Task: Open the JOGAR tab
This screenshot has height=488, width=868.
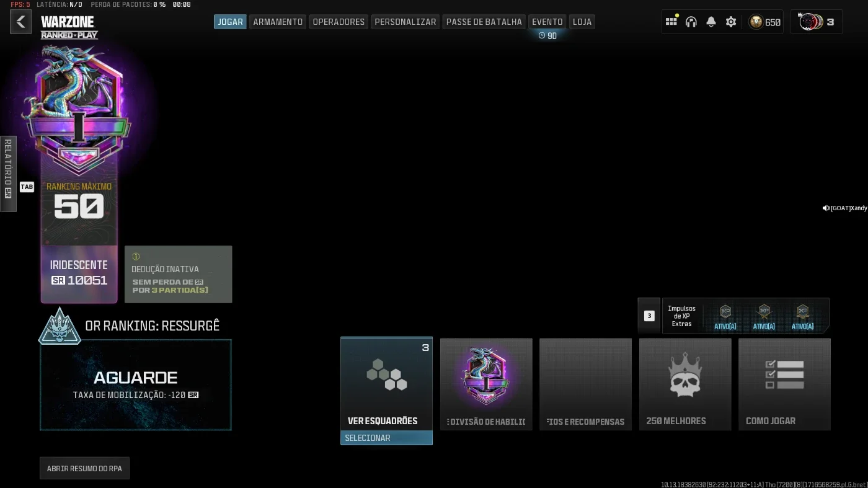Action: [230, 22]
